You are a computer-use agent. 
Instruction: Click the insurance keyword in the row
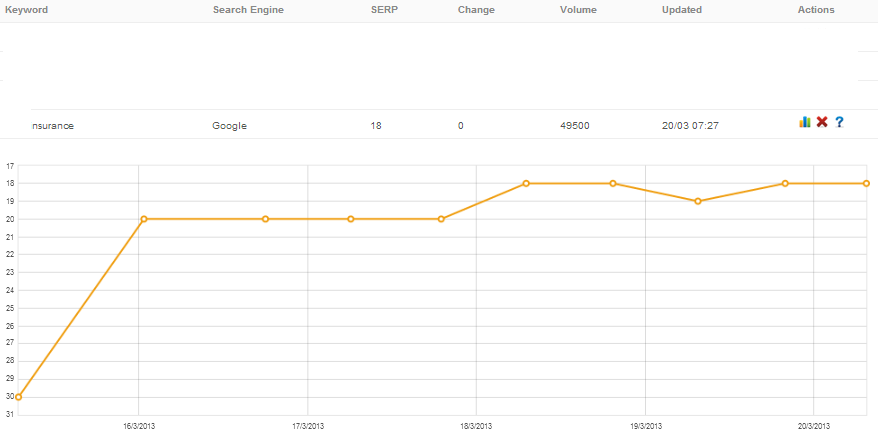pyautogui.click(x=53, y=126)
